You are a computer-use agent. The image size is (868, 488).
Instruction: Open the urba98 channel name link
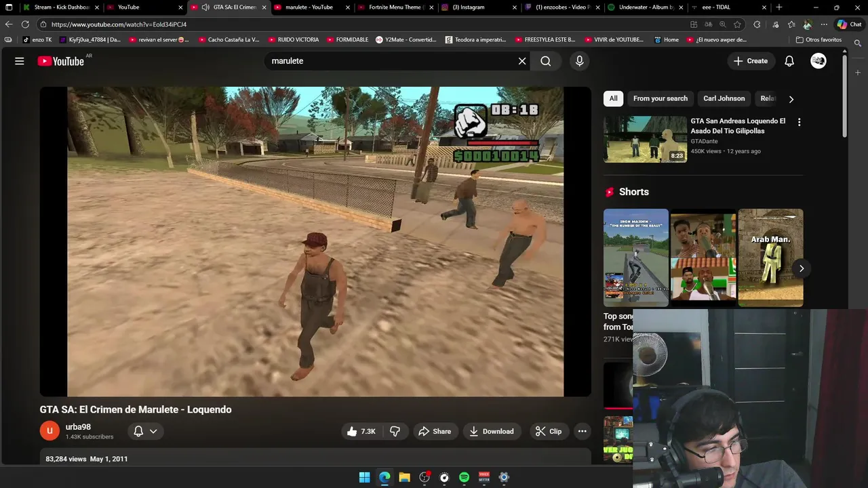click(78, 427)
